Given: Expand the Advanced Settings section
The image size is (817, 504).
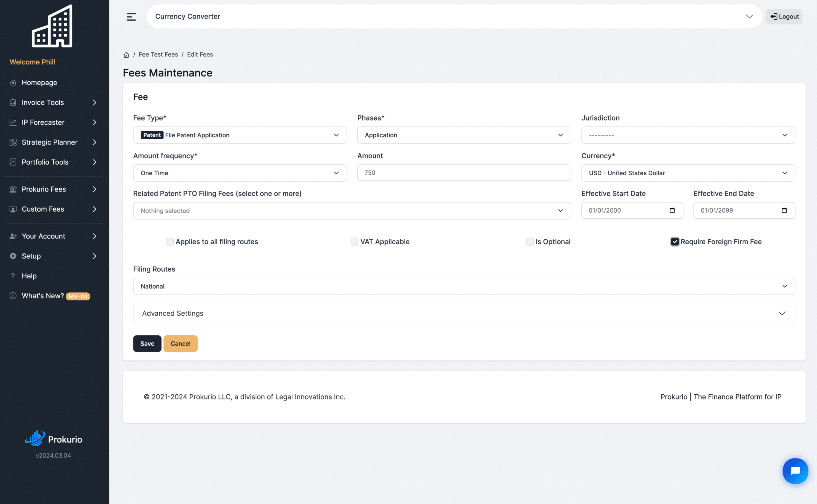Looking at the screenshot, I should tap(464, 313).
